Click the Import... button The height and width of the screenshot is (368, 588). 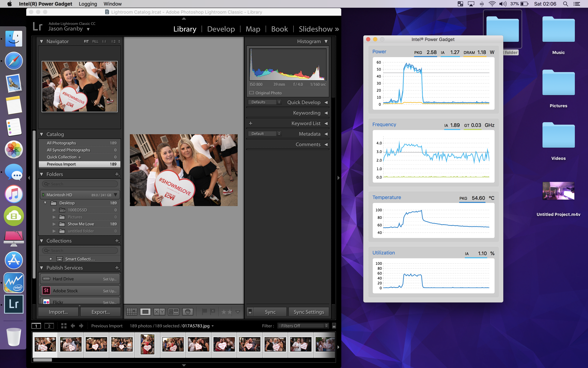click(58, 312)
